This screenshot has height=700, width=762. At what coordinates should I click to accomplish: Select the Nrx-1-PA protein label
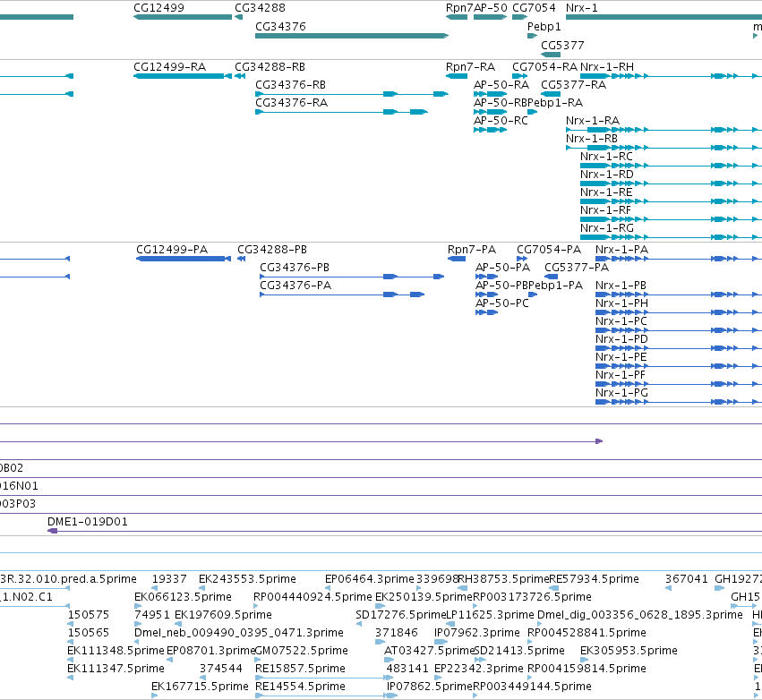[x=621, y=249]
